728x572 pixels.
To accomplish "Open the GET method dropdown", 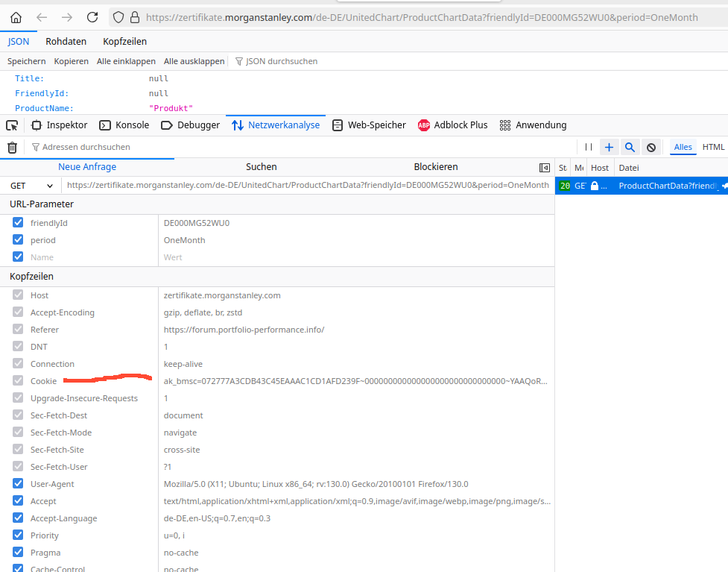I will pos(31,186).
